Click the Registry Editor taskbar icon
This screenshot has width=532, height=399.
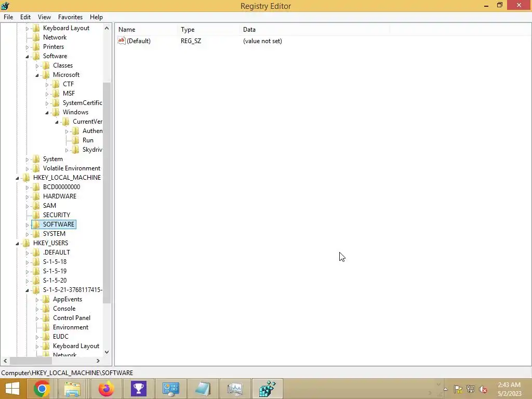pos(268,389)
